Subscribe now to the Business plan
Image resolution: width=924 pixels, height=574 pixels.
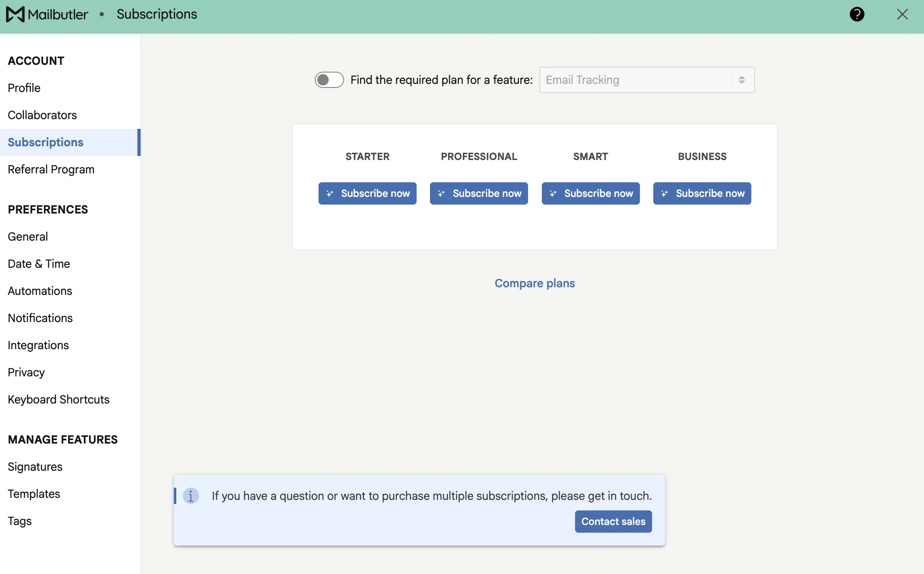pos(702,194)
